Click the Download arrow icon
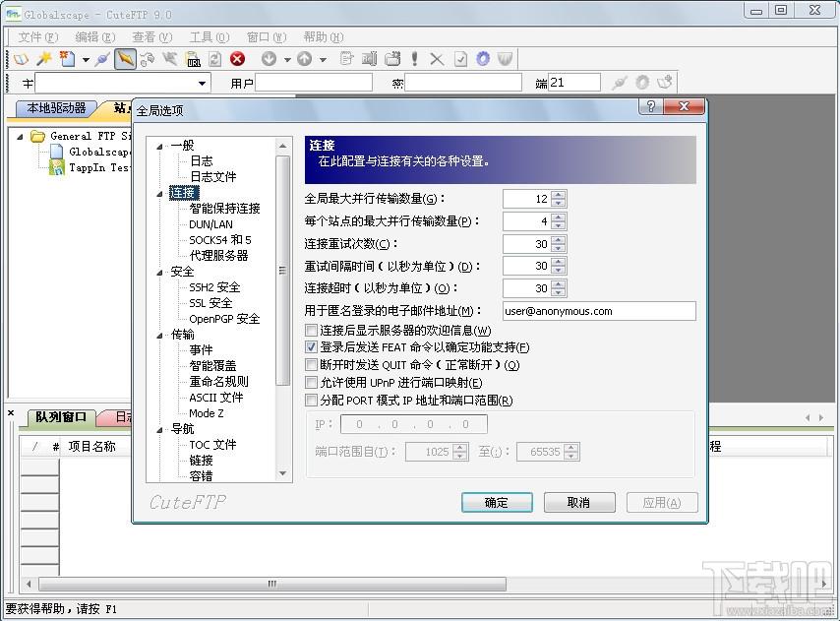This screenshot has height=621, width=840. tap(269, 59)
